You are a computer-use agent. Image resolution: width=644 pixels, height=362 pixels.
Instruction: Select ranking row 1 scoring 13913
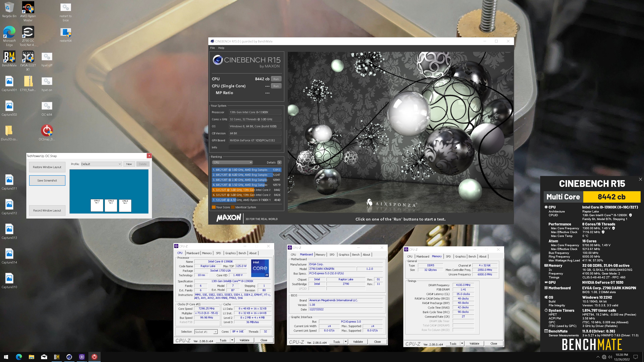point(247,170)
